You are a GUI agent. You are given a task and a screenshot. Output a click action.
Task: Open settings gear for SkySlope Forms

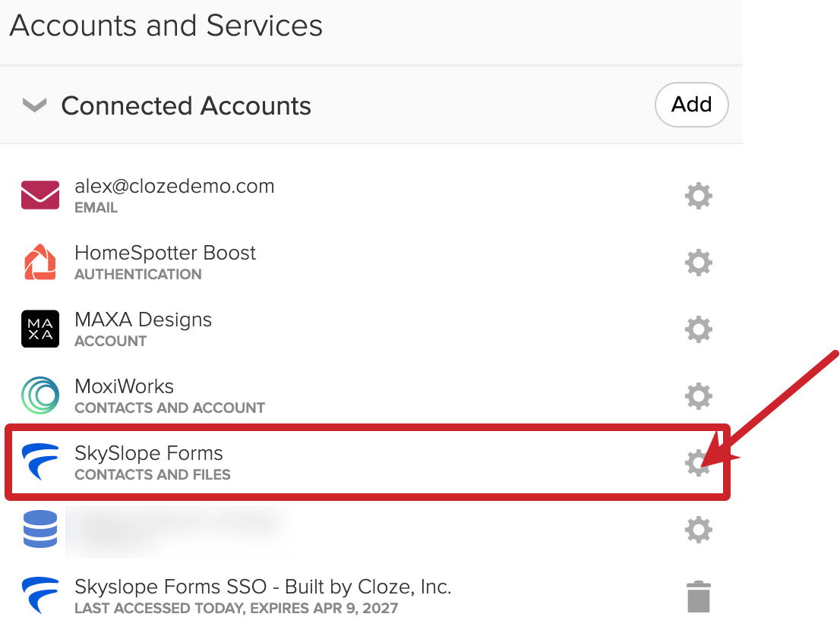coord(698,462)
